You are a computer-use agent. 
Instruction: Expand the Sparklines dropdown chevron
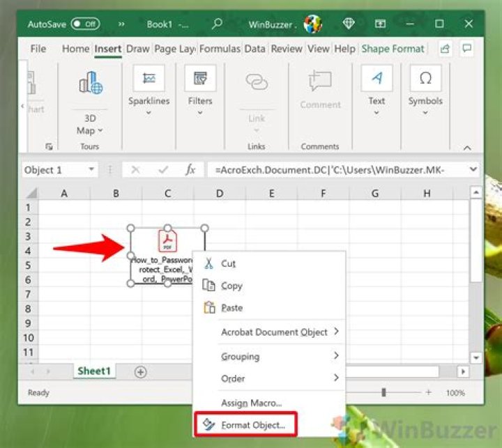(x=149, y=113)
